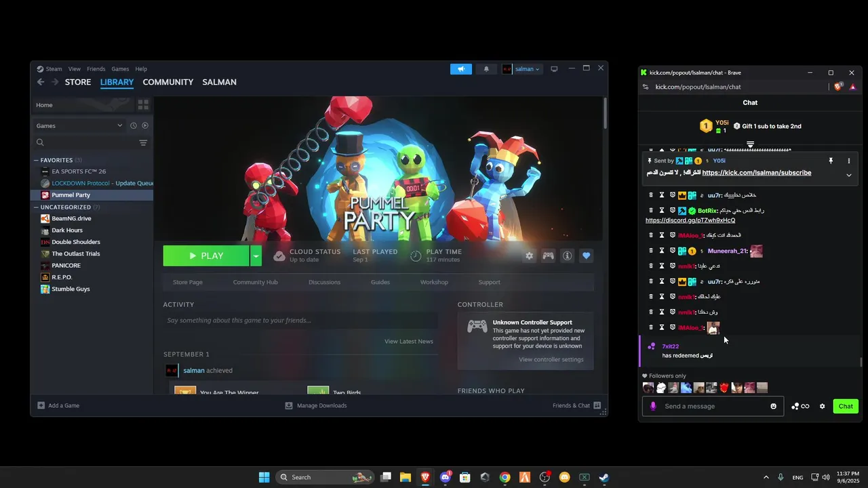Open Pummel Party Community Hub tab
The image size is (868, 488).
tap(256, 282)
